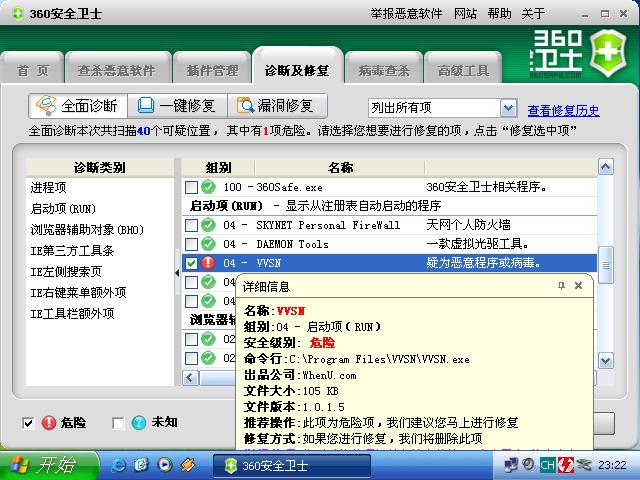Screen dimensions: 640x480
Task: Enable the unknown filter checkbox
Action: tap(118, 423)
